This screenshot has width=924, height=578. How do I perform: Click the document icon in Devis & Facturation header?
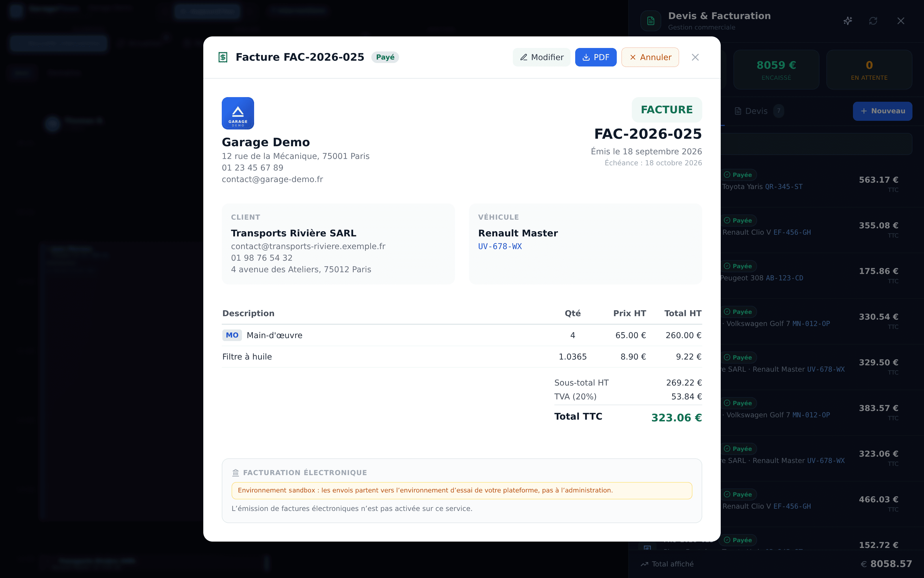651,21
